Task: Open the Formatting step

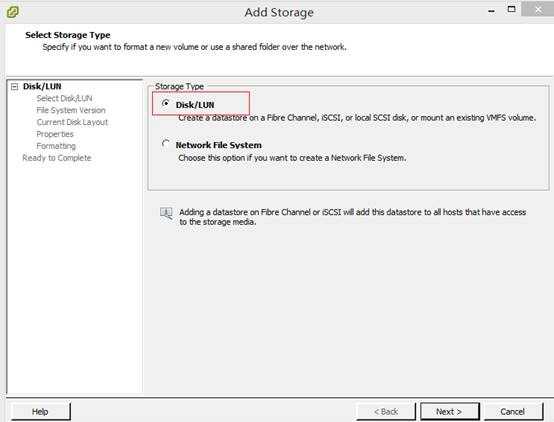Action: click(56, 146)
